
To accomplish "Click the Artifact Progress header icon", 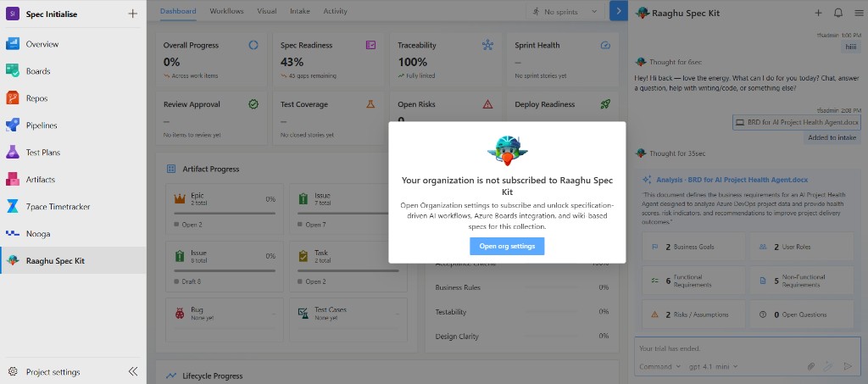I will point(171,169).
